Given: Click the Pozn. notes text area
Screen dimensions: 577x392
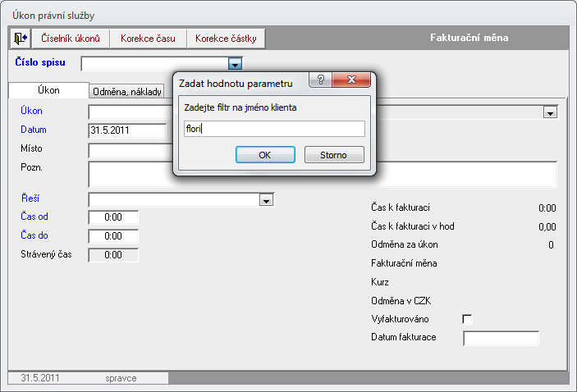Looking at the screenshot, I should 323,175.
